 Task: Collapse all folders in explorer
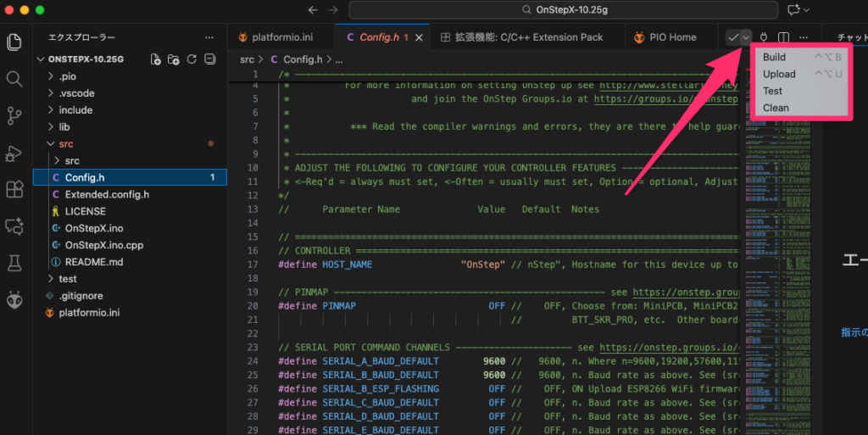(209, 60)
